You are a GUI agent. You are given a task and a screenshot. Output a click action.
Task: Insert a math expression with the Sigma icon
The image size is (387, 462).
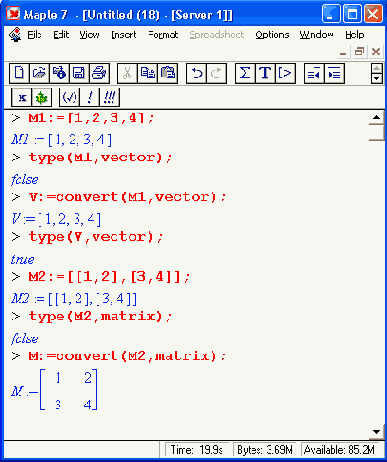click(245, 73)
